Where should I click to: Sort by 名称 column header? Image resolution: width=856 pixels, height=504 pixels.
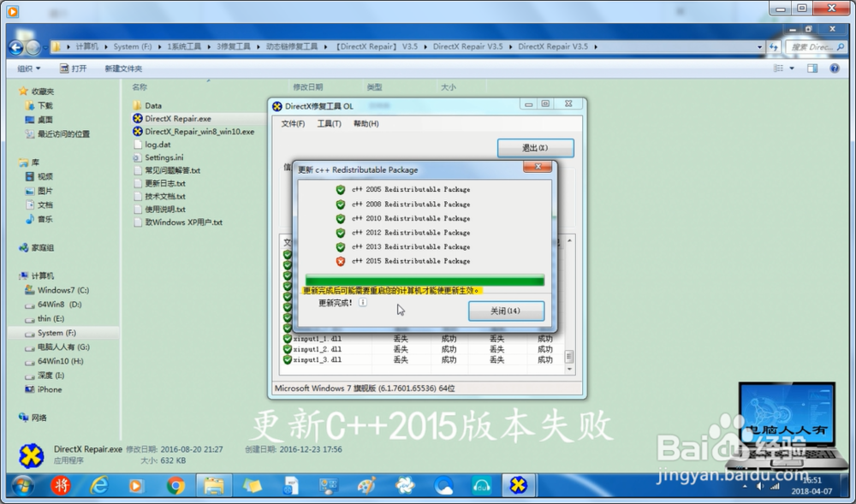click(x=140, y=87)
